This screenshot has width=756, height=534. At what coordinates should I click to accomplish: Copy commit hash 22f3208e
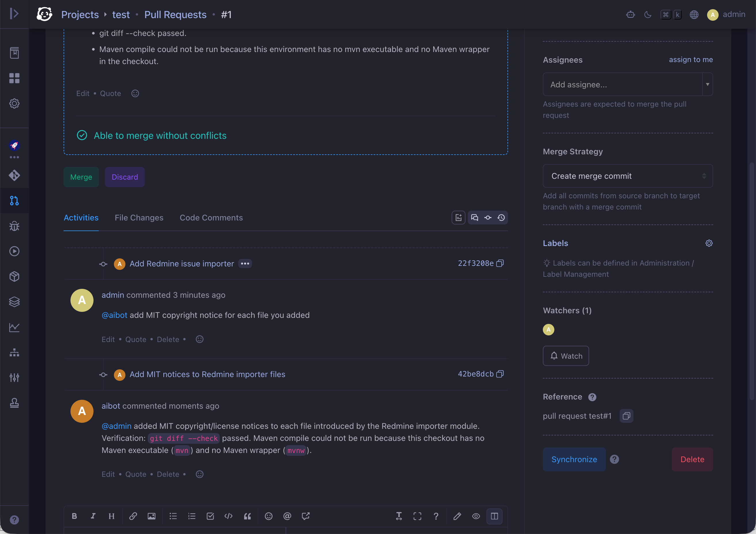coord(500,263)
